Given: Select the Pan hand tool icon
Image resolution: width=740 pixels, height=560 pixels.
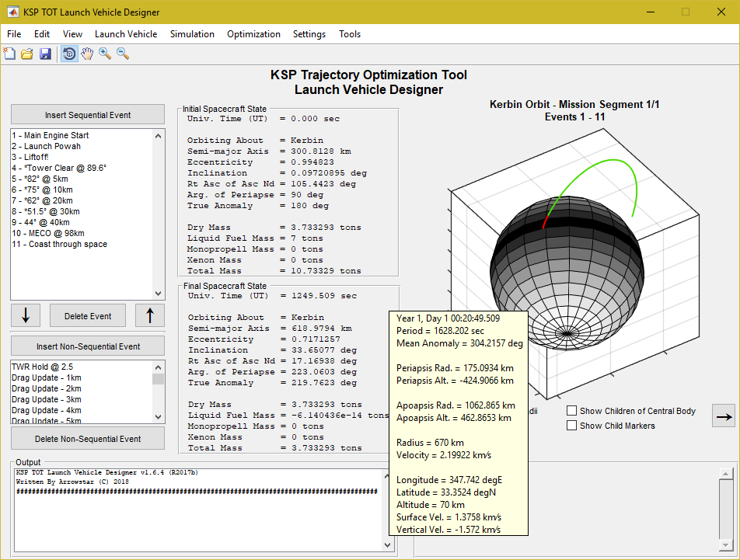Looking at the screenshot, I should click(87, 54).
